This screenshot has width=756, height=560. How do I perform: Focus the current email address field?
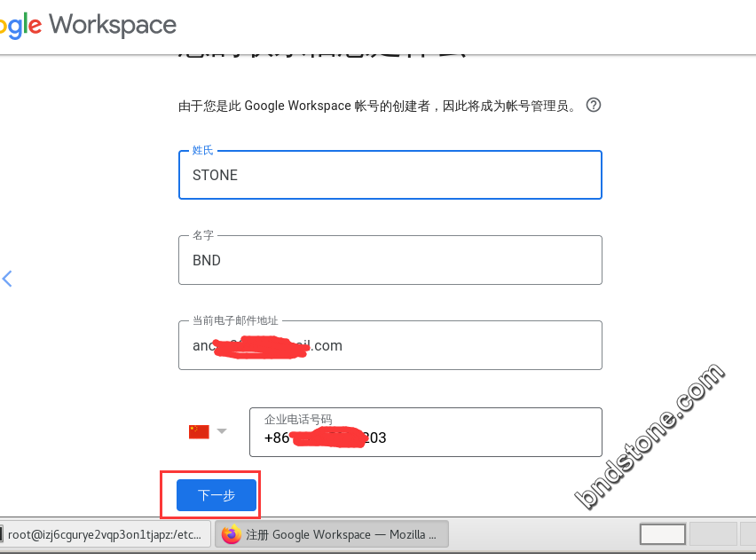pyautogui.click(x=390, y=345)
